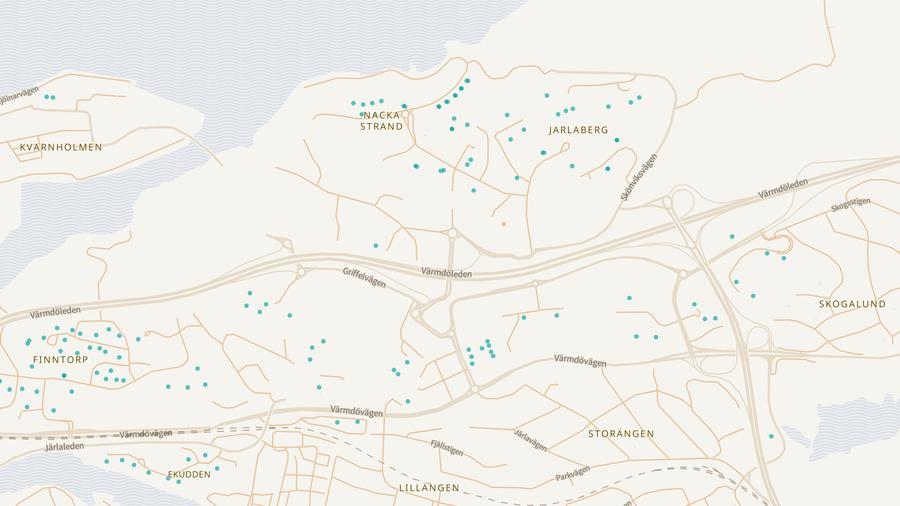The width and height of the screenshot is (900, 506).
Task: Click the single orange map dot
Action: (503, 223)
